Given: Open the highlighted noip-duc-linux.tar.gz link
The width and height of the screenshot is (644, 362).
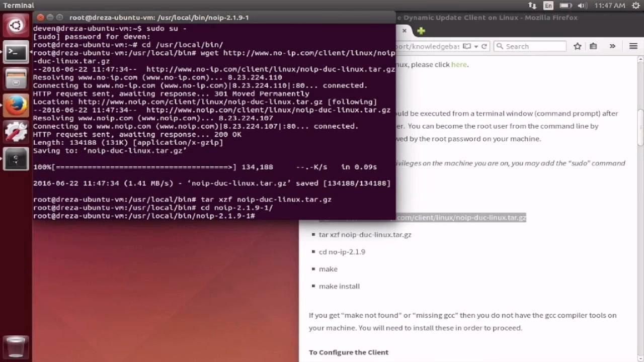Looking at the screenshot, I should (x=461, y=217).
